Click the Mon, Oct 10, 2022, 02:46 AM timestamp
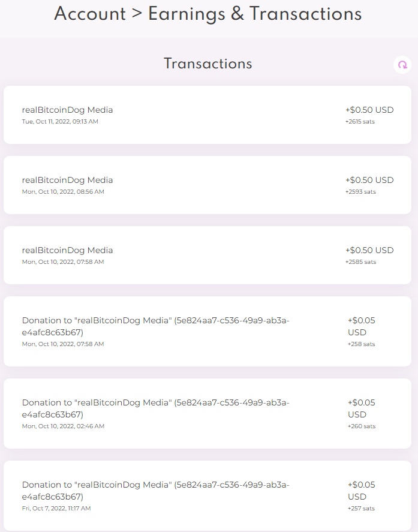418x532 pixels. (x=63, y=426)
